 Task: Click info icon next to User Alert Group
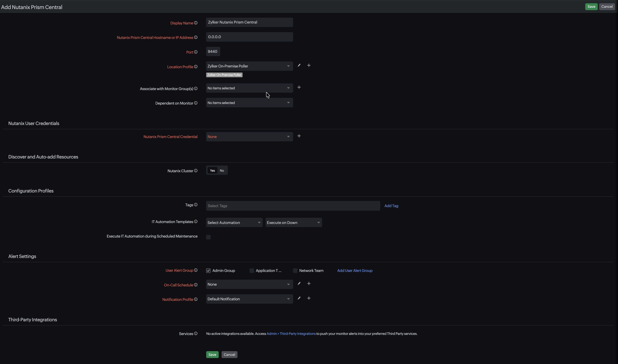pos(196,270)
